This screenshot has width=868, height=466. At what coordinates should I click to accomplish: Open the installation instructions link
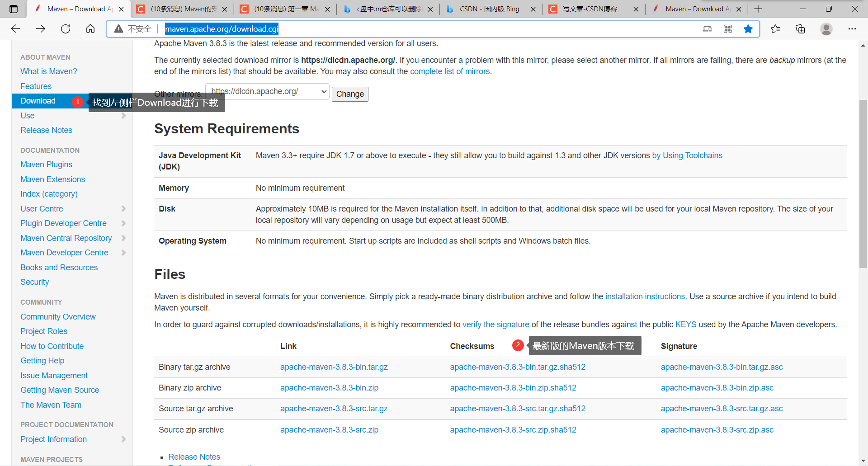click(x=646, y=297)
